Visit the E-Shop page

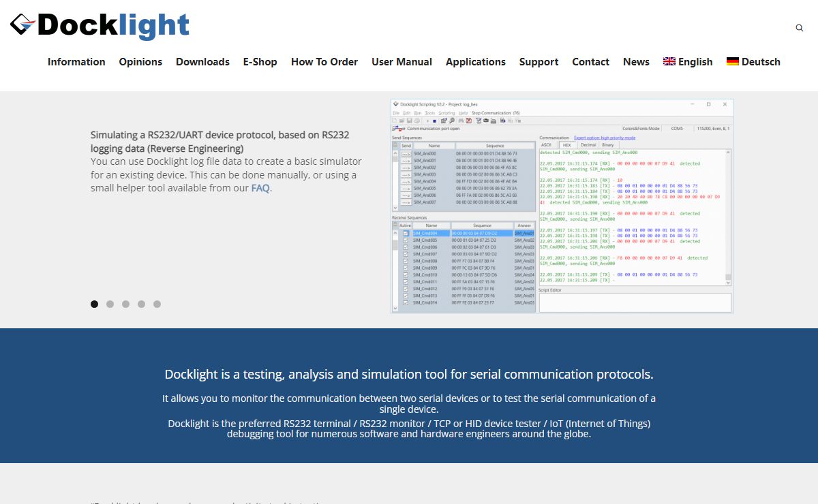(x=260, y=62)
